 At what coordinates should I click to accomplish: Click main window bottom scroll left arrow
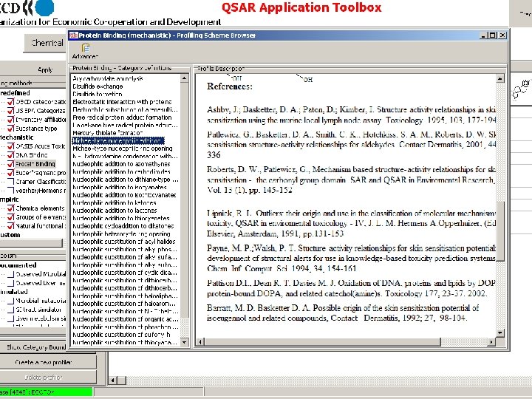(x=113, y=381)
